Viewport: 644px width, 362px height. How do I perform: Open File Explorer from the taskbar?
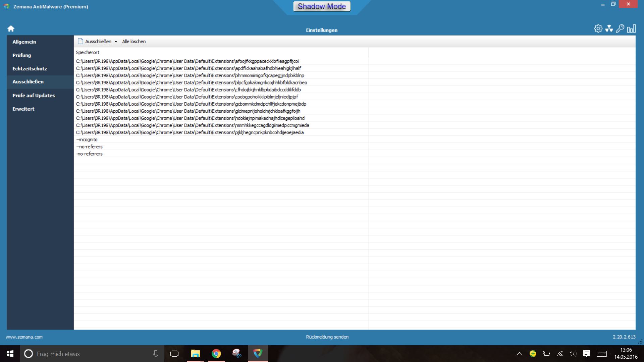tap(195, 354)
